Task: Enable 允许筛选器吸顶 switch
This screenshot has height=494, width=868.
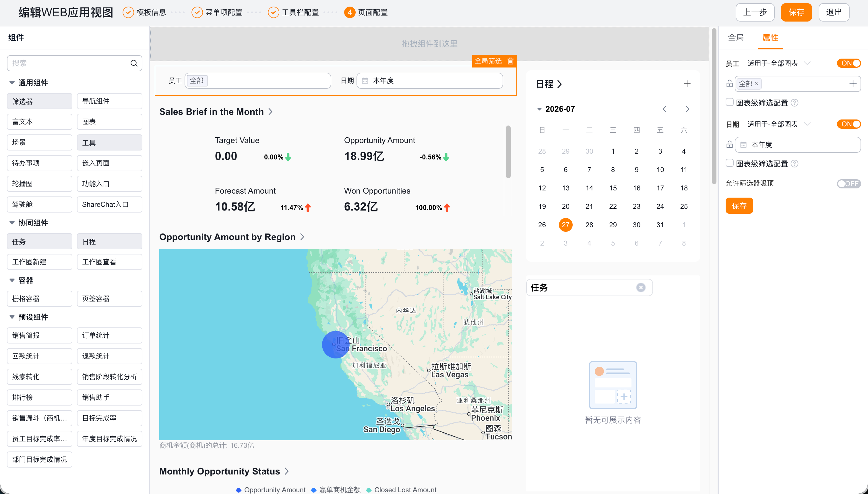Action: coord(849,184)
